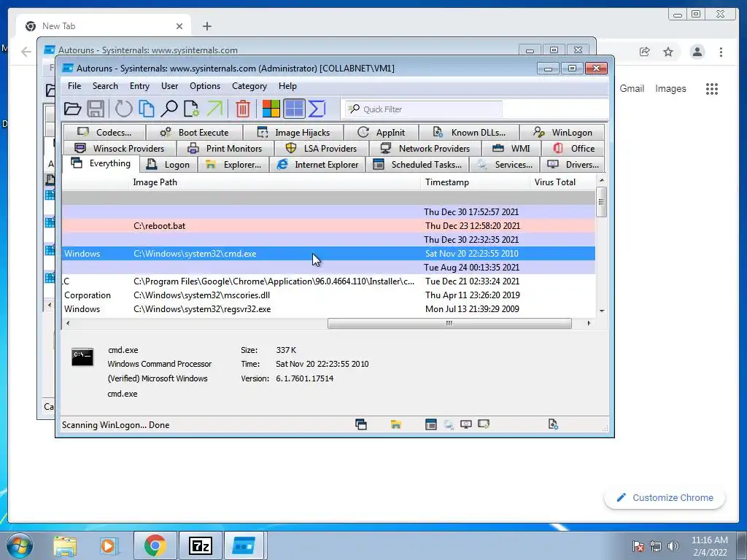Image resolution: width=747 pixels, height=560 pixels.
Task: Switch to the WMI tab
Action: [511, 149]
